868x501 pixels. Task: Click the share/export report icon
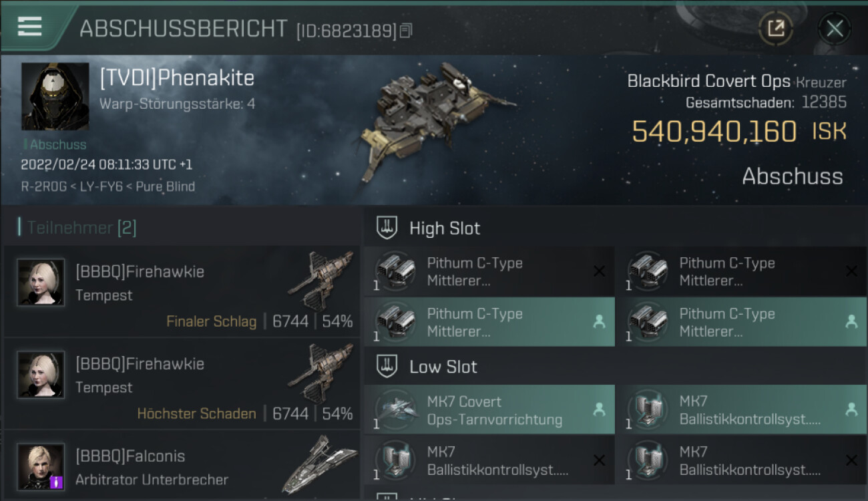click(x=775, y=29)
